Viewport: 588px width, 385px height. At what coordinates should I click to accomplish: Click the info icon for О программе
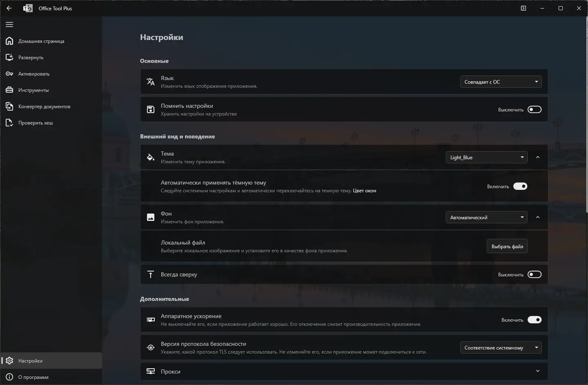point(9,377)
